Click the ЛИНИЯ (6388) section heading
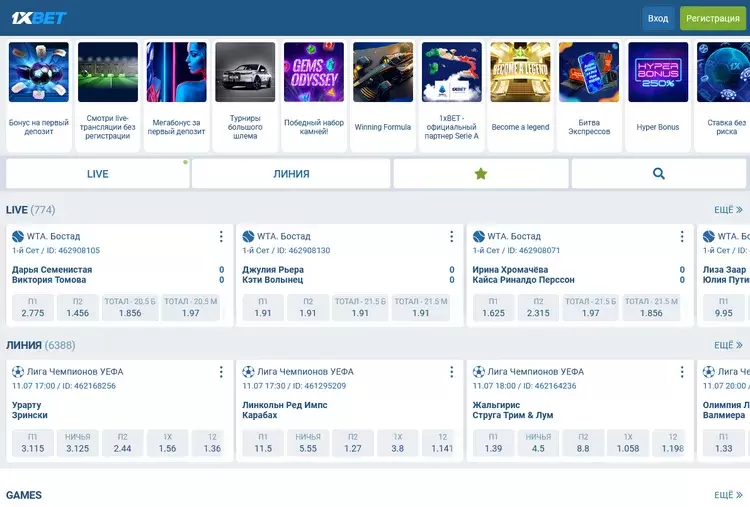This screenshot has height=507, width=750. [41, 345]
